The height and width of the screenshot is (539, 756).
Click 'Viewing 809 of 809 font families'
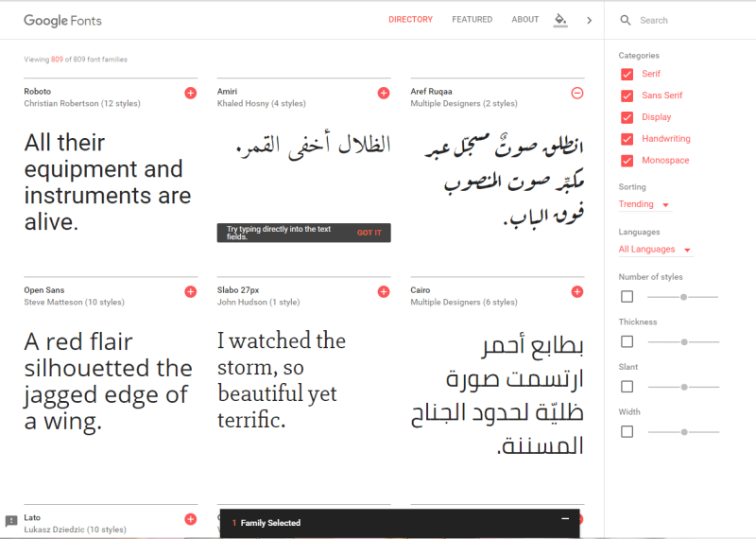pyautogui.click(x=76, y=60)
